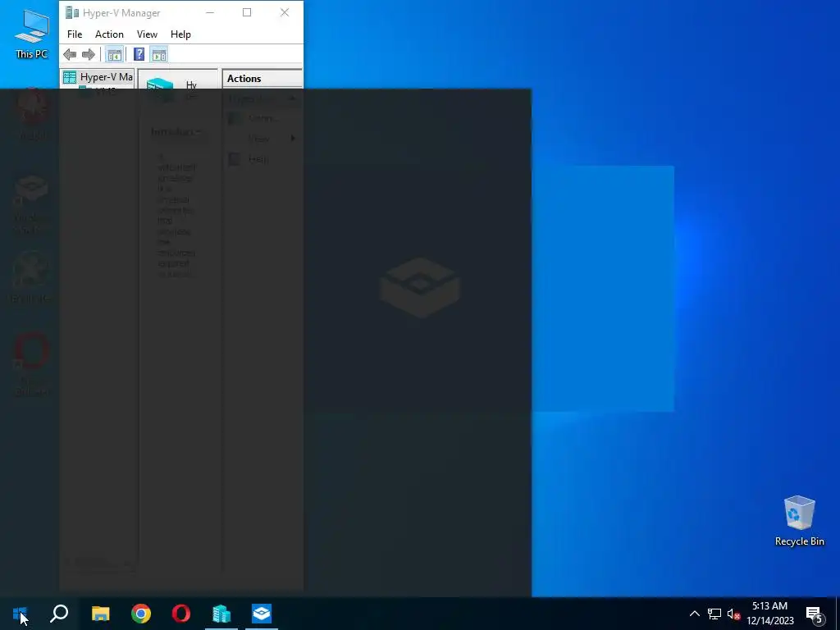This screenshot has height=630, width=840.
Task: Select the This PC desktop icon
Action: pyautogui.click(x=32, y=33)
